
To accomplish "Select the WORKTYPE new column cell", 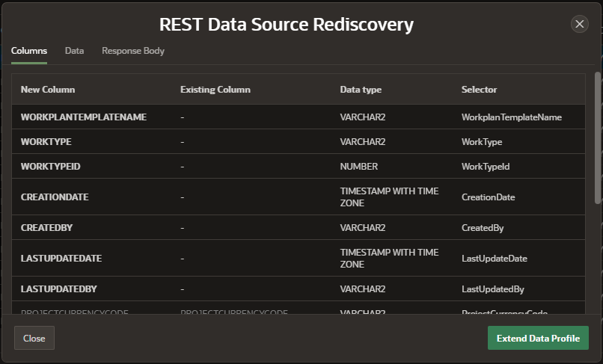I will click(x=46, y=141).
